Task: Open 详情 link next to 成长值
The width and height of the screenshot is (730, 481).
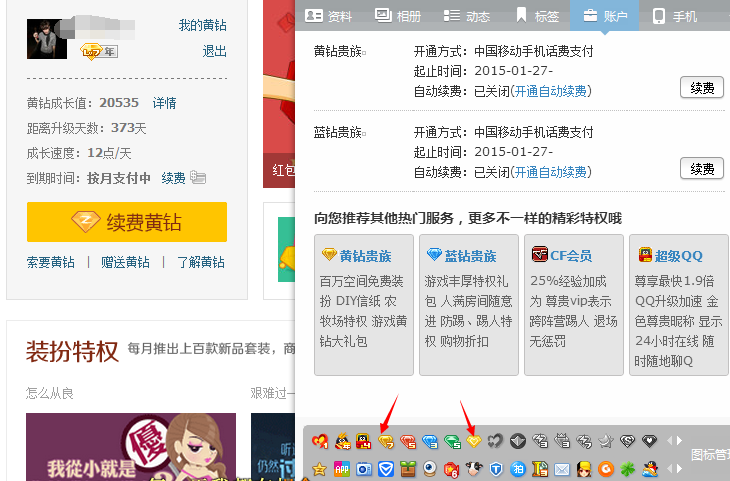Action: pos(164,103)
